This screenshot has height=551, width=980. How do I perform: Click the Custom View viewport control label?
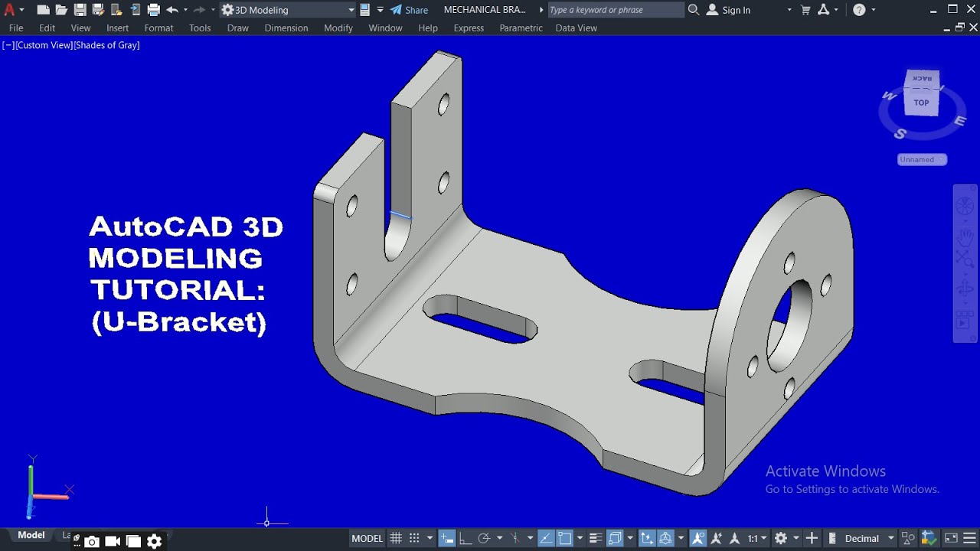(44, 45)
